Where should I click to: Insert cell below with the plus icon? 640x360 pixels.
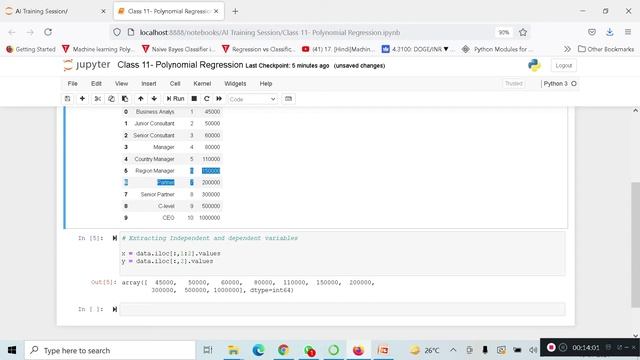(82, 99)
